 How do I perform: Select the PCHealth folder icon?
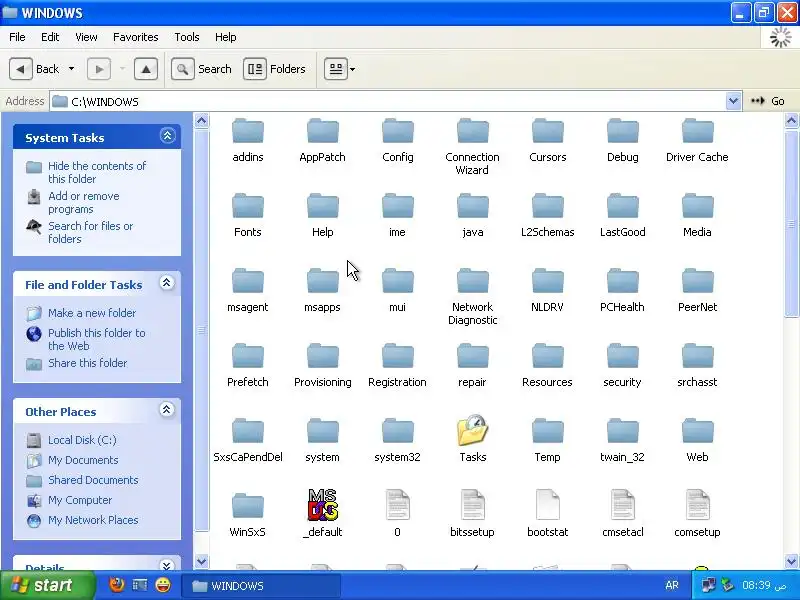(622, 281)
